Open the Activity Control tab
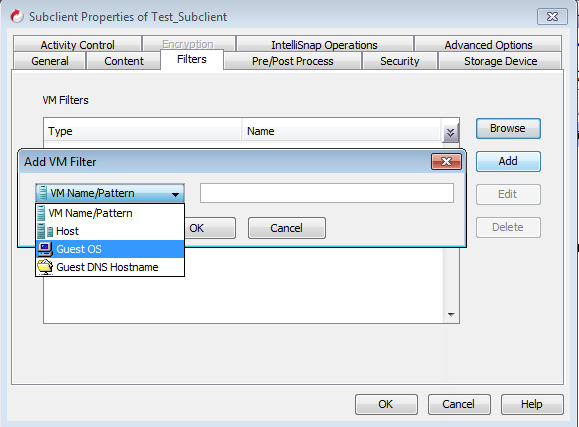This screenshot has width=579, height=427. (x=78, y=45)
